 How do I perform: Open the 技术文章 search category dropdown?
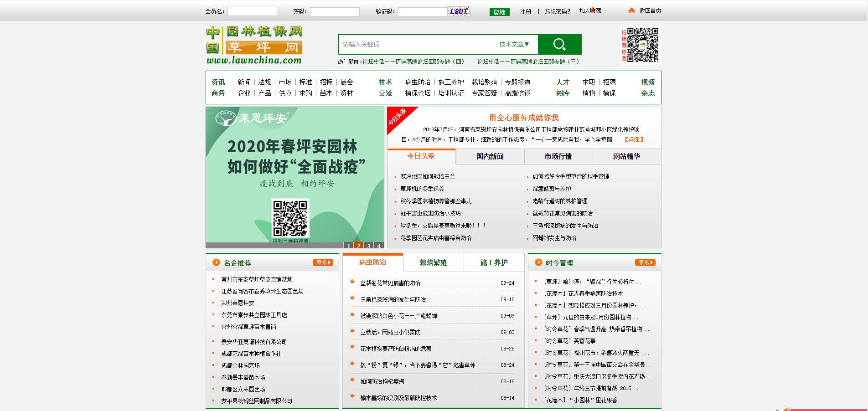514,44
